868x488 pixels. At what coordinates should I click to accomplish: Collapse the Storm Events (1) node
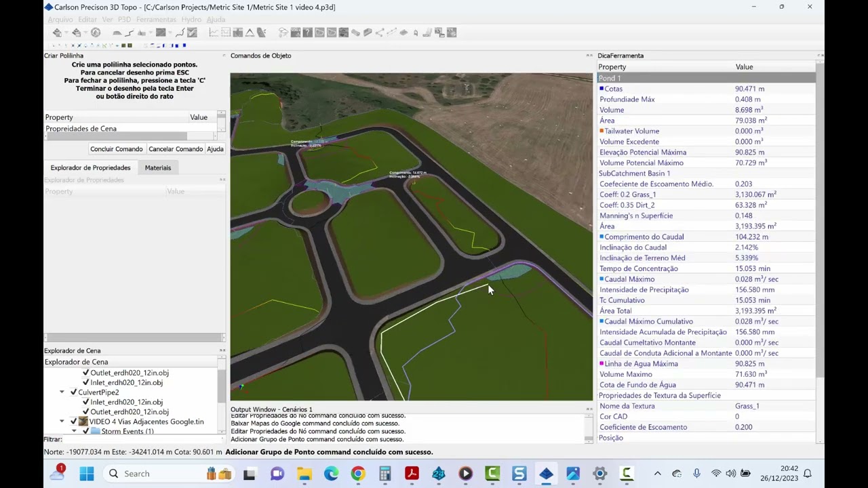(x=74, y=431)
